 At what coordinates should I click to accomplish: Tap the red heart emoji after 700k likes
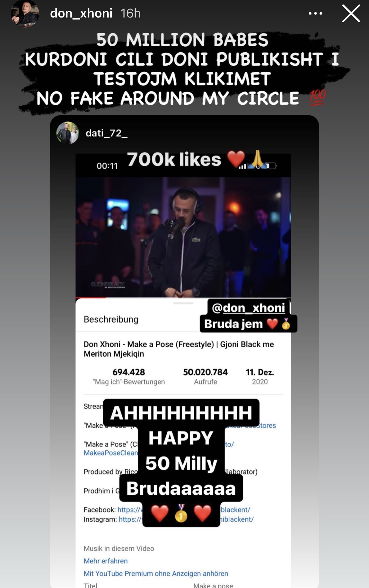[x=236, y=159]
